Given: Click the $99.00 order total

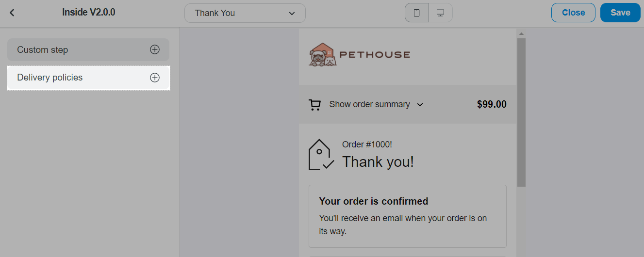Looking at the screenshot, I should click(x=492, y=104).
